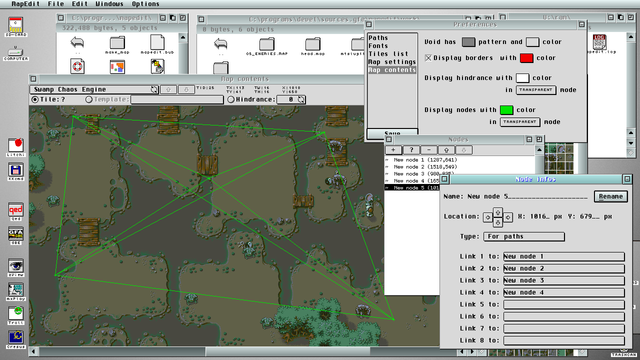
Task: Open the node Type 'For paths' dropdown
Action: click(524, 237)
